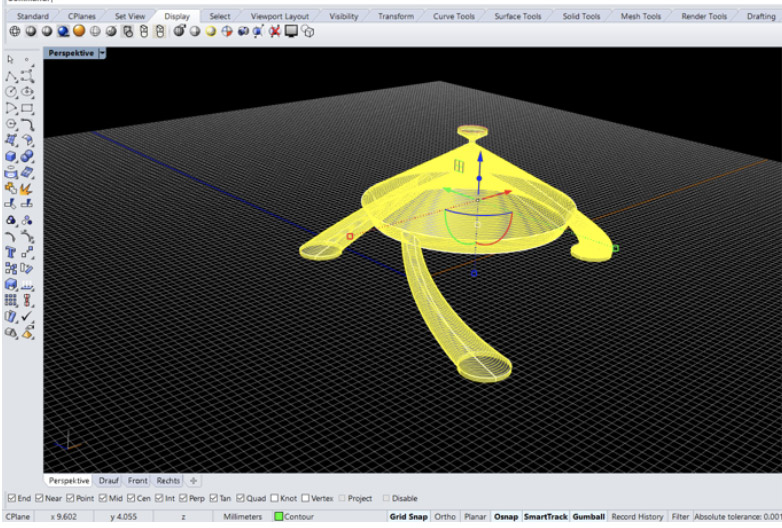Enable the Knot osnap checkbox
This screenshot has width=782, height=528.
(x=273, y=498)
